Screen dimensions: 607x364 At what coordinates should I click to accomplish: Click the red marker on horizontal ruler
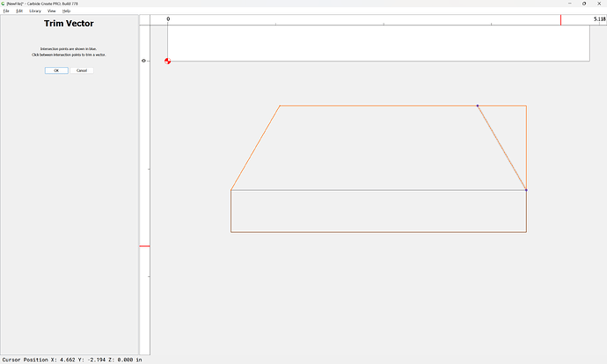pos(560,20)
